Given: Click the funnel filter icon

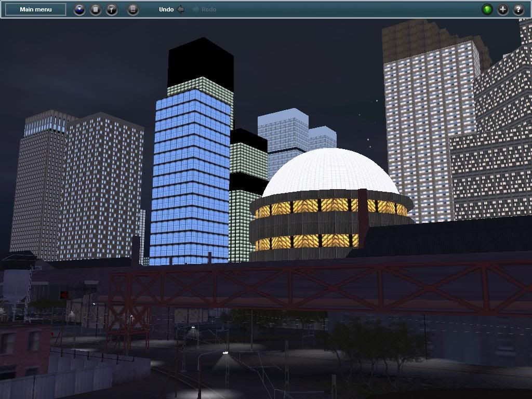Looking at the screenshot, I should (112, 9).
